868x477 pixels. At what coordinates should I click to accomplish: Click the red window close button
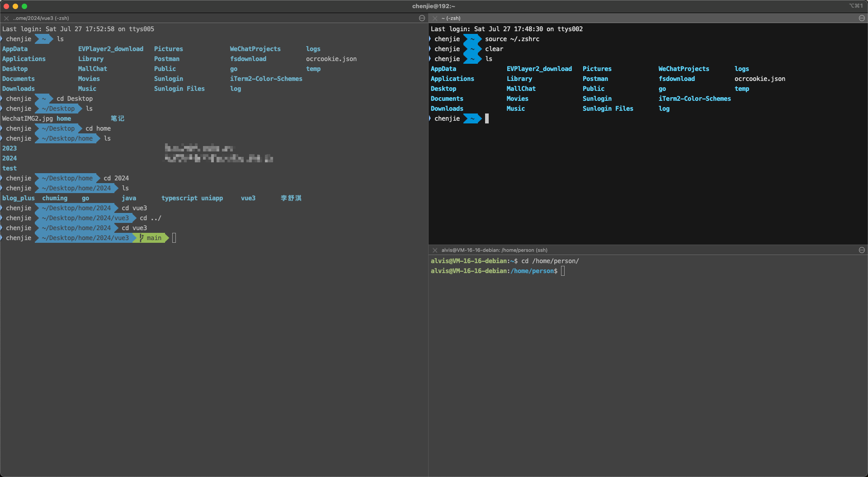tap(6, 6)
